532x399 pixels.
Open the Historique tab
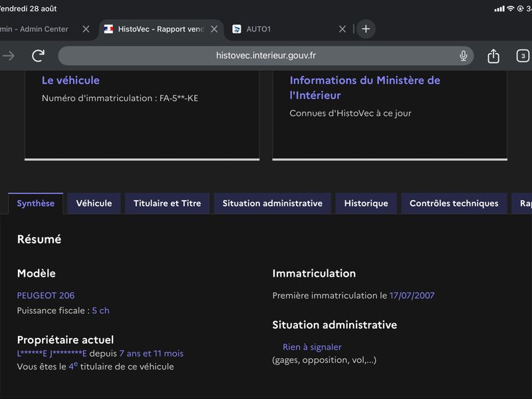[366, 203]
